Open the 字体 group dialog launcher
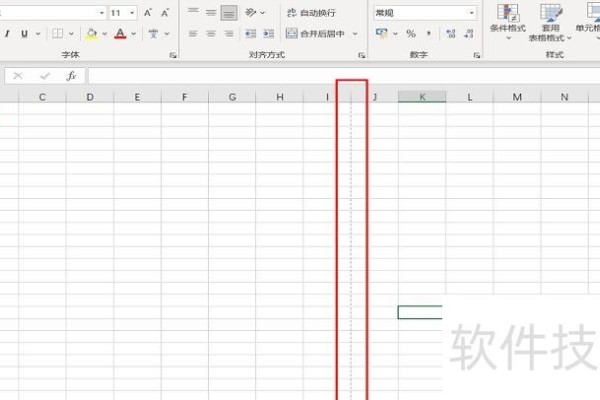Viewport: 600px width, 400px height. (173, 56)
